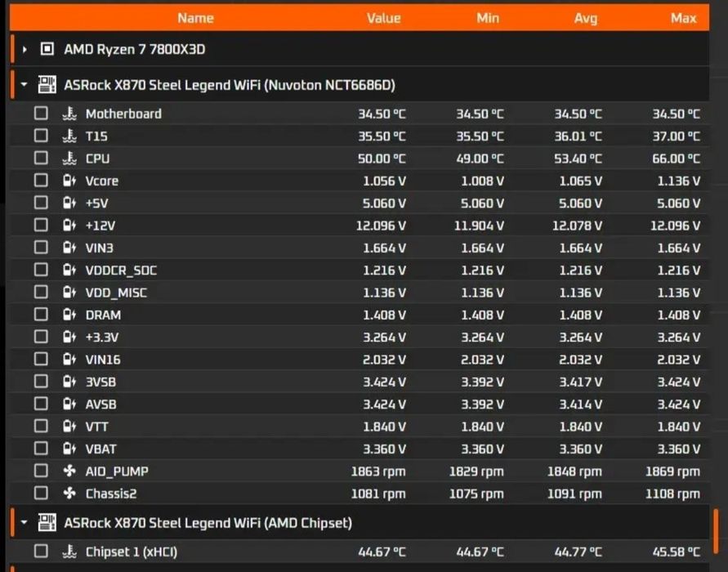
Task: Click the Vcore avg value 1.065 V
Action: pos(580,181)
